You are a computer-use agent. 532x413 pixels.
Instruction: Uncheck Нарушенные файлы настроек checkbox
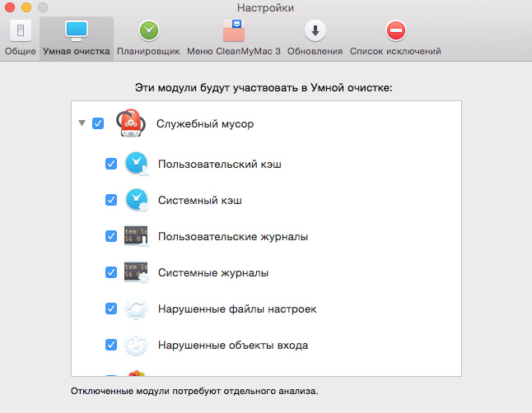point(111,309)
